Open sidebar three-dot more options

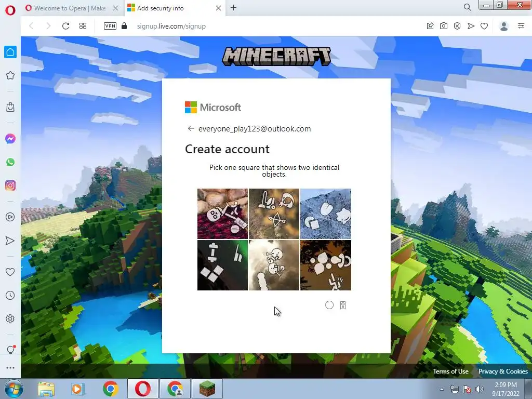point(10,368)
